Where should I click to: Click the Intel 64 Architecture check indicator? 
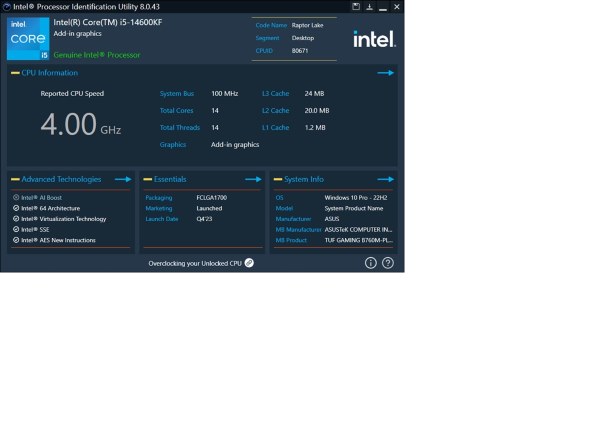tap(16, 208)
